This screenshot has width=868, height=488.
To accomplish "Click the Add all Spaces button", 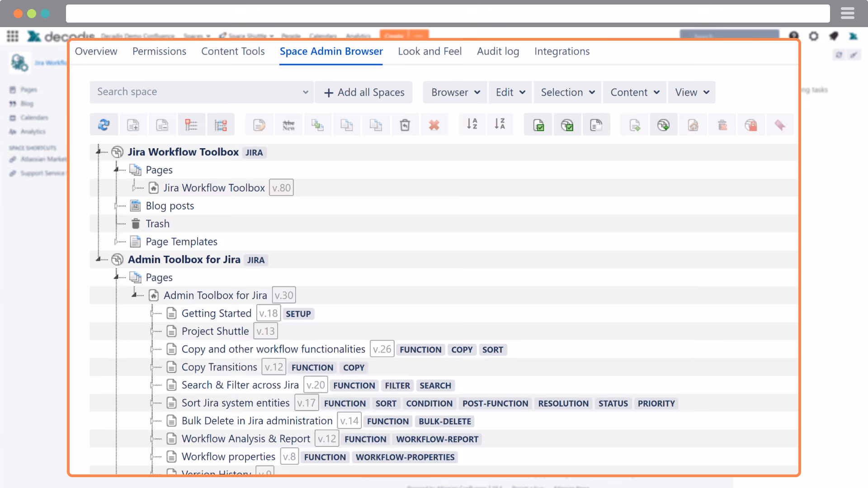I will tap(364, 92).
